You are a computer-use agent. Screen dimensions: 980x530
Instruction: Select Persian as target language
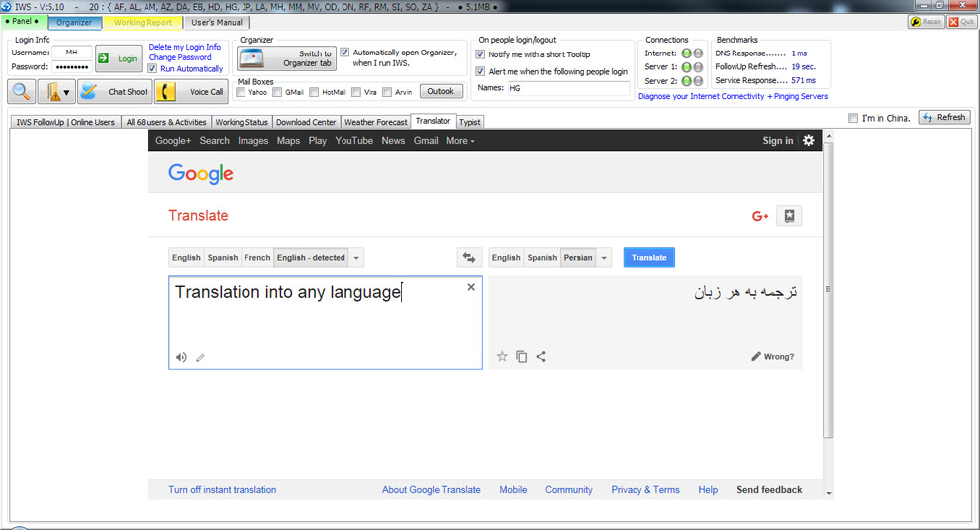tap(578, 258)
